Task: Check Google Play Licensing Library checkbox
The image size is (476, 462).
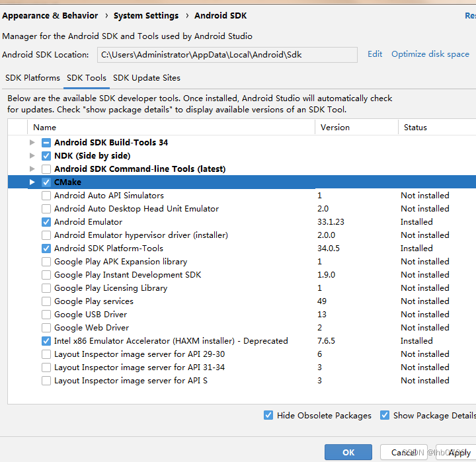Action: coord(46,288)
